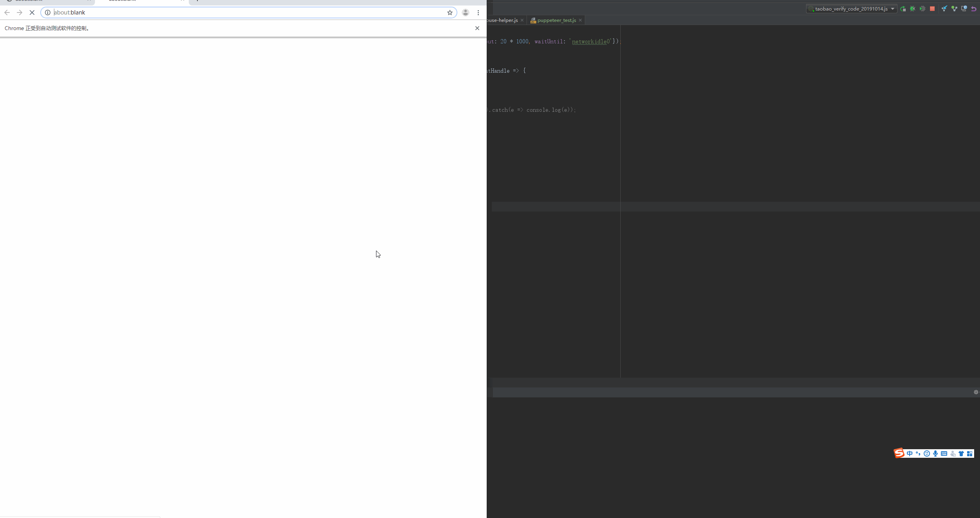Close the puppeteer_test.js tab
The height and width of the screenshot is (518, 980).
tap(580, 20)
